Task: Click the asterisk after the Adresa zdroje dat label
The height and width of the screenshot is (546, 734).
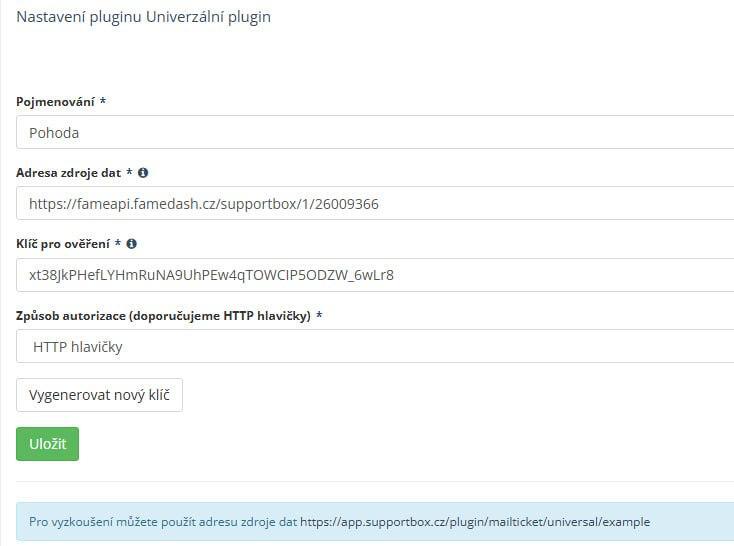Action: (130, 173)
